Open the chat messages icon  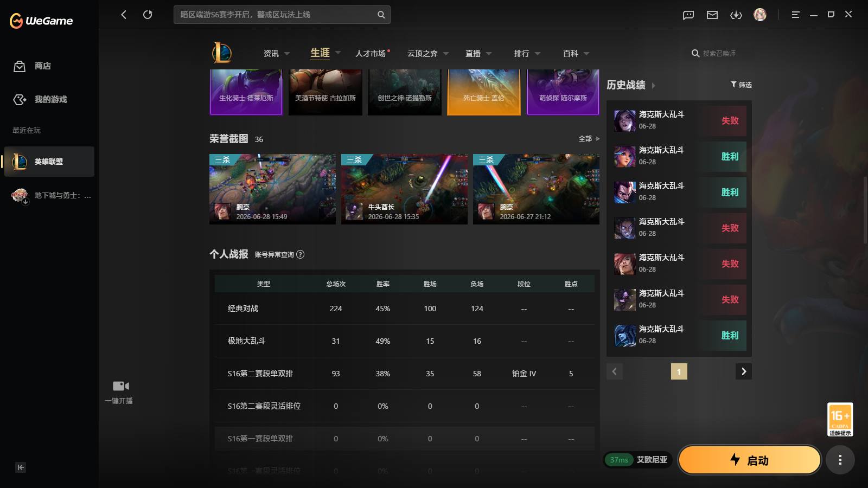point(688,15)
